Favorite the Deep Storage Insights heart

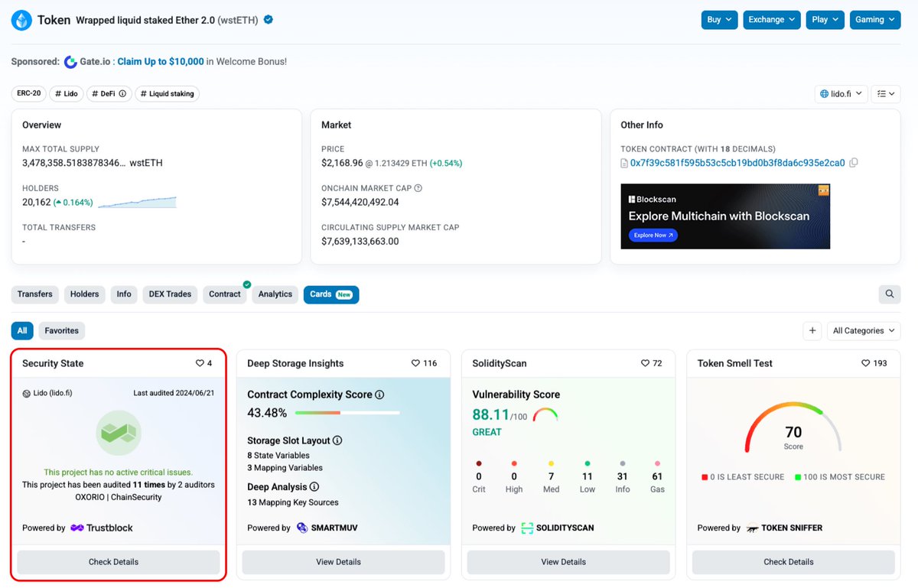416,363
